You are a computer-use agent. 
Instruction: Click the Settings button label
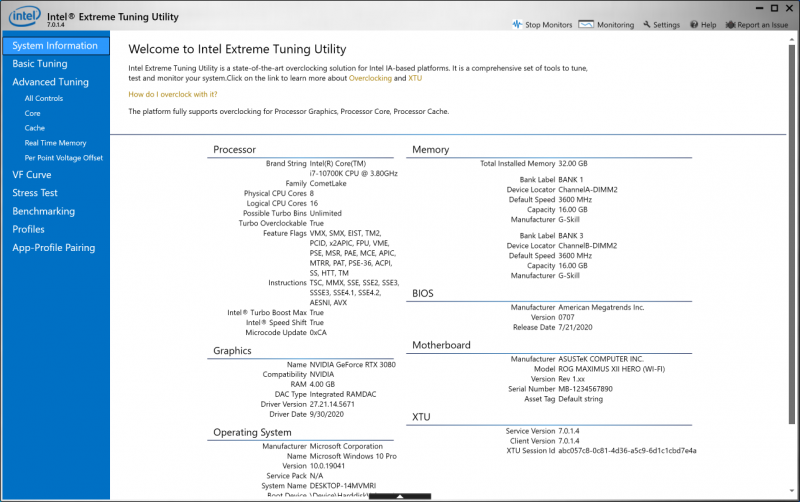click(x=666, y=24)
